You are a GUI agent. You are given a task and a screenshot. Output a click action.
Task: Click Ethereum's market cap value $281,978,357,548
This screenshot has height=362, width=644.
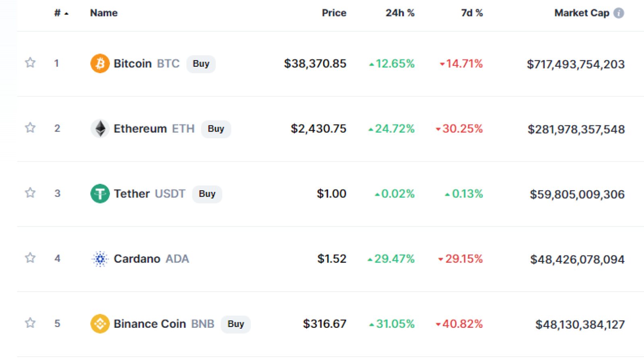point(576,130)
